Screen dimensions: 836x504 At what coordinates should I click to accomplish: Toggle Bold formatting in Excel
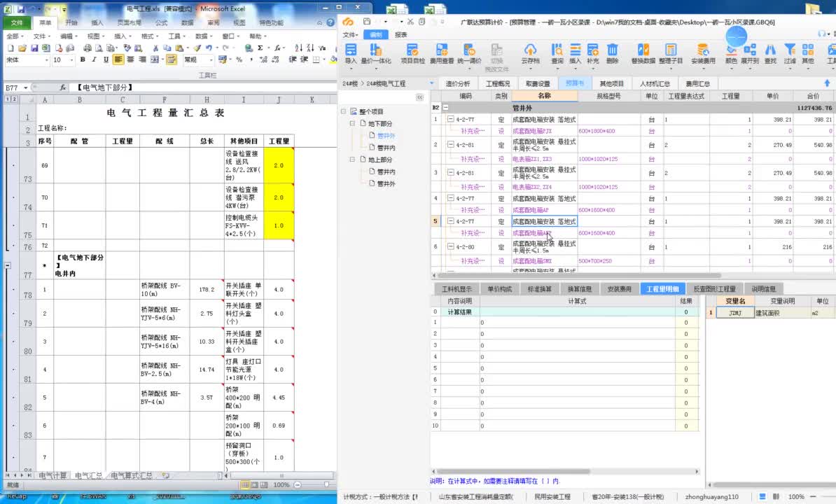pyautogui.click(x=83, y=59)
